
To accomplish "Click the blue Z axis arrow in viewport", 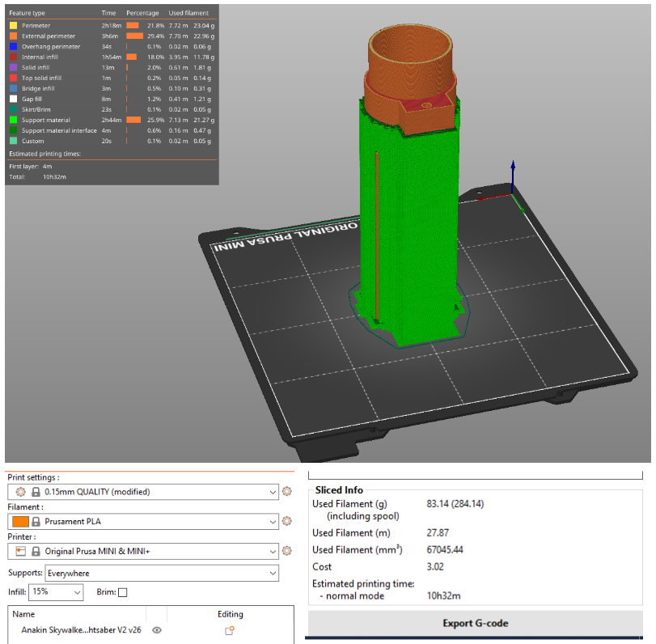I will (513, 176).
